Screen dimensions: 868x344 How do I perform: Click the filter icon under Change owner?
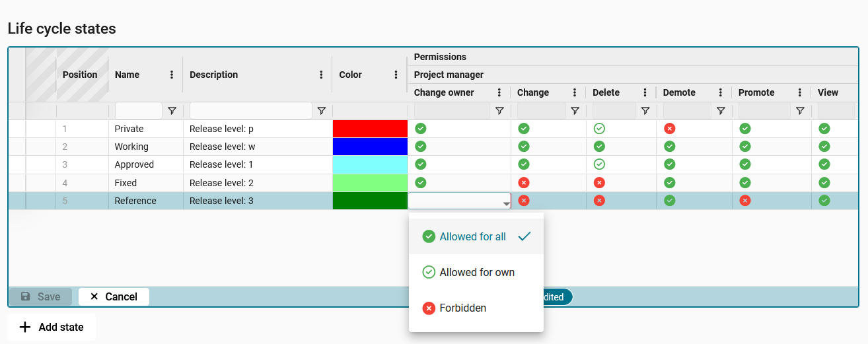pos(499,111)
